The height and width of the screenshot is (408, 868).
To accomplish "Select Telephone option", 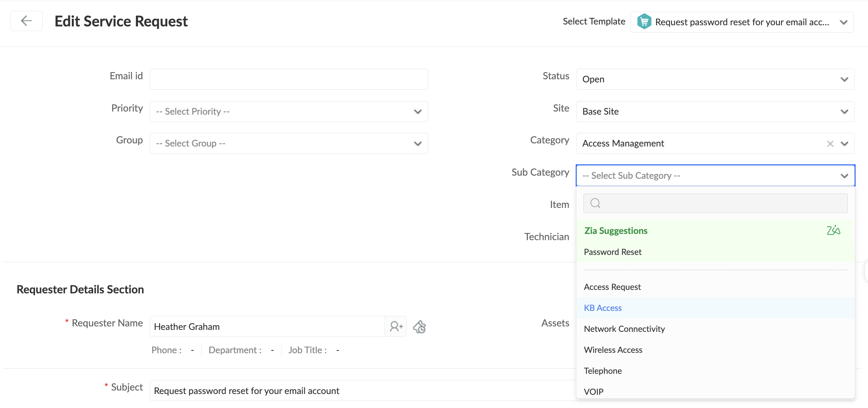I will (715, 371).
